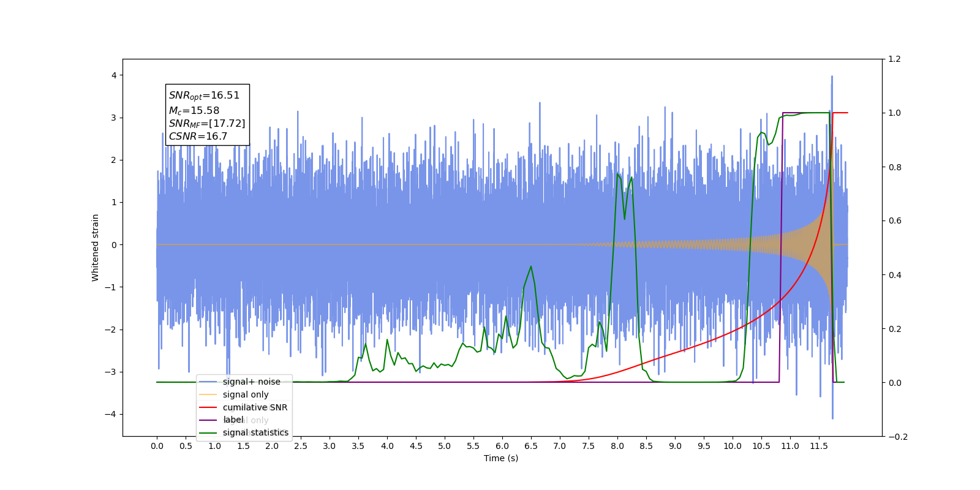
Task: Click the 4 left-axis tick label
Action: (x=113, y=75)
